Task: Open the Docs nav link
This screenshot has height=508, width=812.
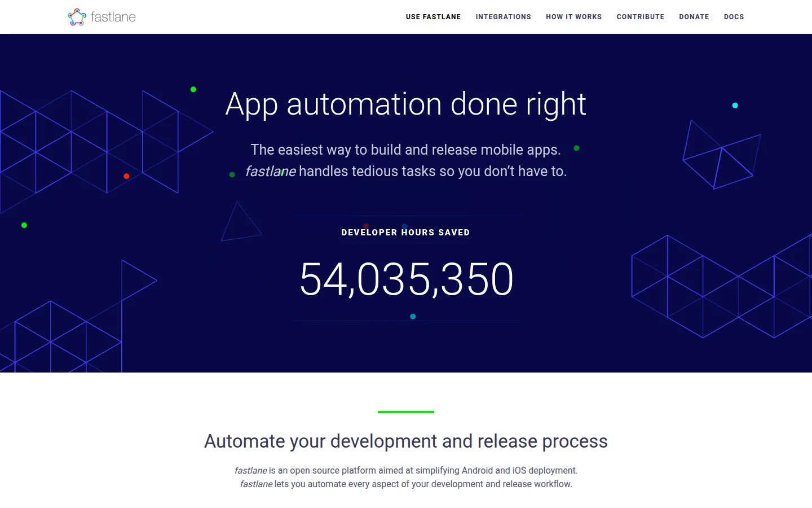Action: (734, 17)
